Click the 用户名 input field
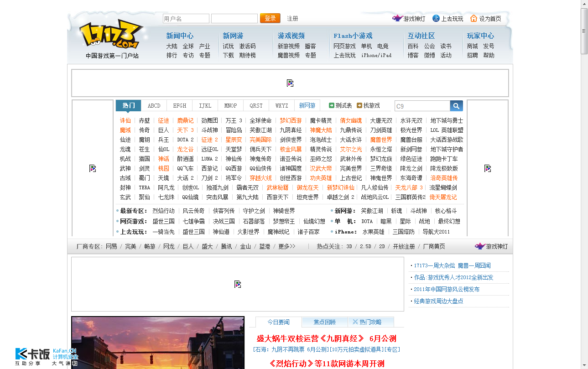 point(186,19)
